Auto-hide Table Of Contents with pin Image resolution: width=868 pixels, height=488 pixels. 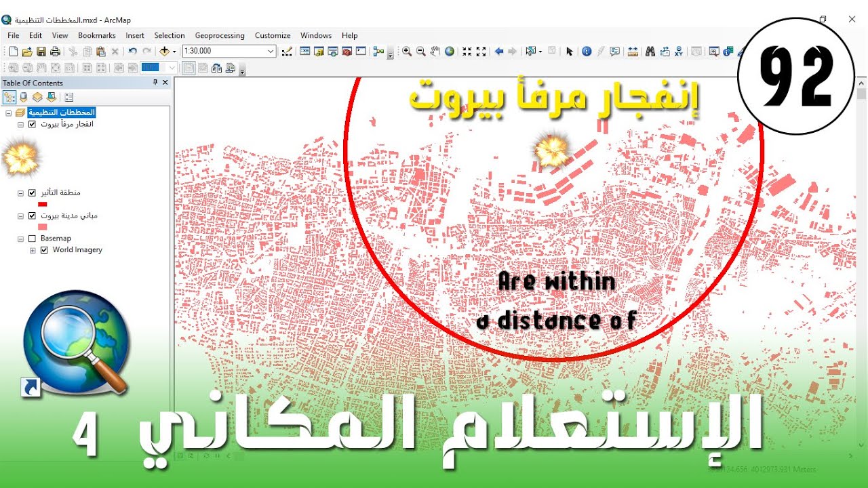(x=155, y=83)
